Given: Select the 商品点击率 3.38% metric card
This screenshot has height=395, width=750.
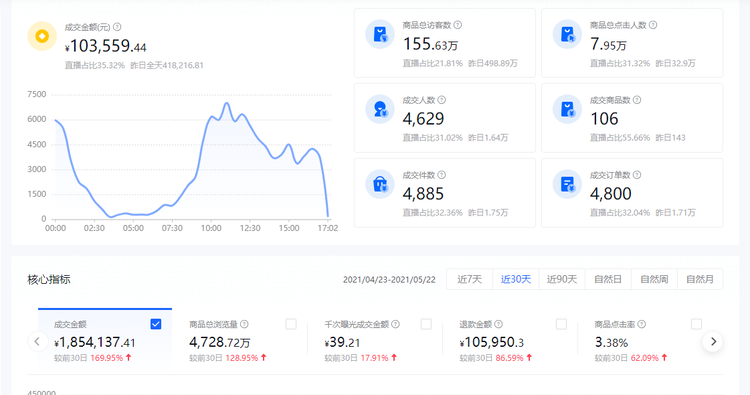Looking at the screenshot, I should click(x=646, y=339).
